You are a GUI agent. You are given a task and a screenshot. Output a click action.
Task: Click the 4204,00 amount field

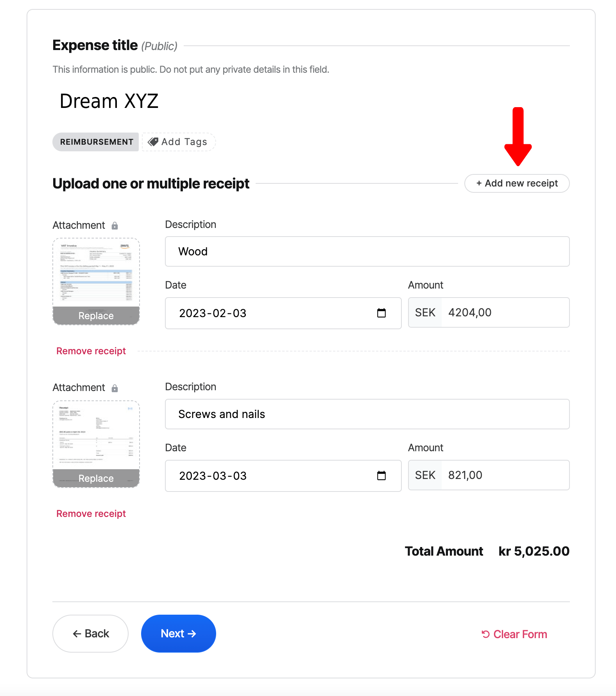(x=504, y=313)
